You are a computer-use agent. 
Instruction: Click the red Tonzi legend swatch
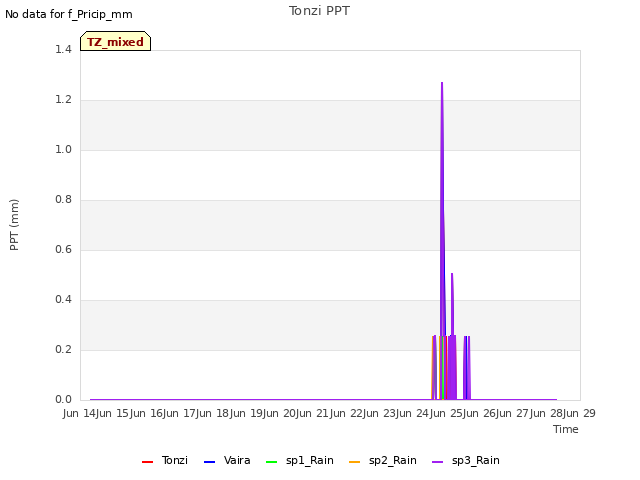pyautogui.click(x=147, y=462)
